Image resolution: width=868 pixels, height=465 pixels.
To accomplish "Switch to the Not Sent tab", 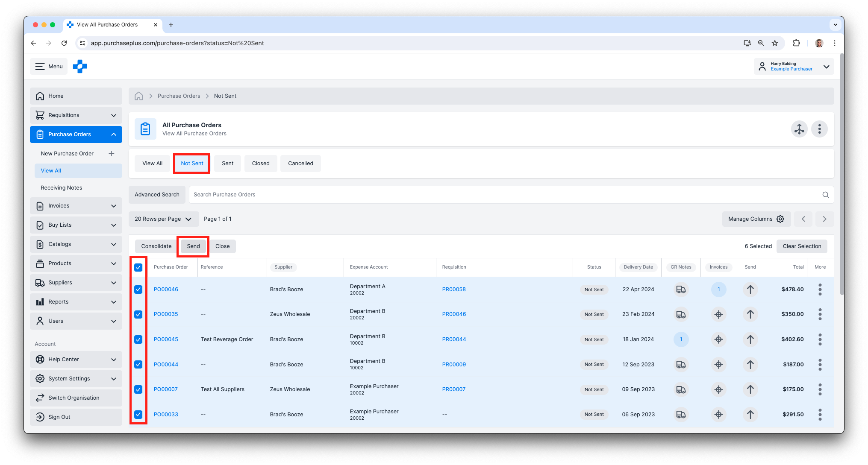I will pyautogui.click(x=192, y=164).
